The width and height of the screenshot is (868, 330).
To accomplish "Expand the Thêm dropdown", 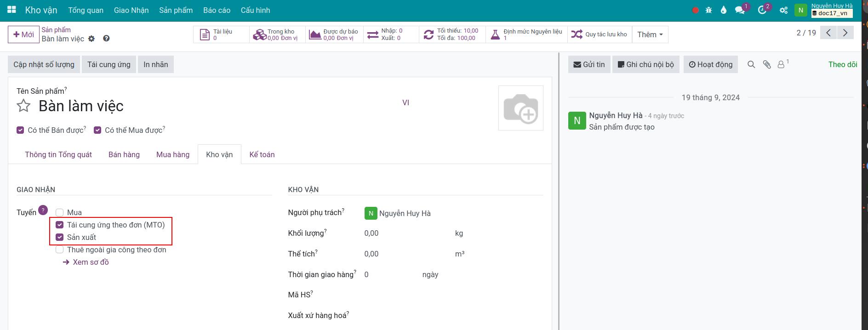I will pos(650,34).
